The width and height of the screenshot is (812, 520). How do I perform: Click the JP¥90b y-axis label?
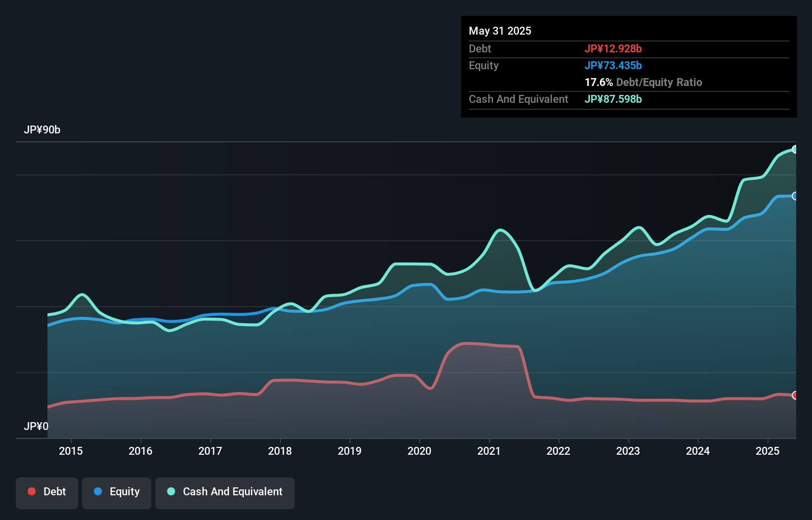pyautogui.click(x=42, y=130)
